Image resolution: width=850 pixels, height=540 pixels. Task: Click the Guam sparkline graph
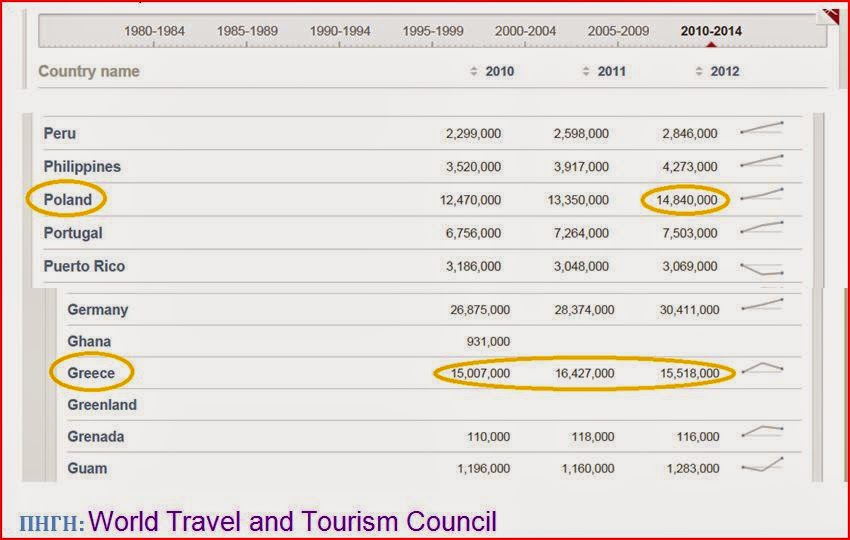click(x=761, y=464)
